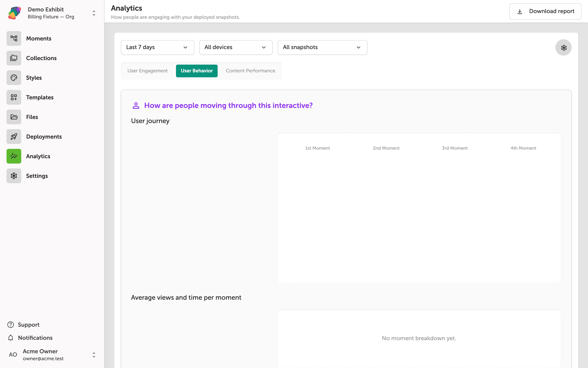
Task: Open the Templates grid icon
Action: click(x=14, y=97)
